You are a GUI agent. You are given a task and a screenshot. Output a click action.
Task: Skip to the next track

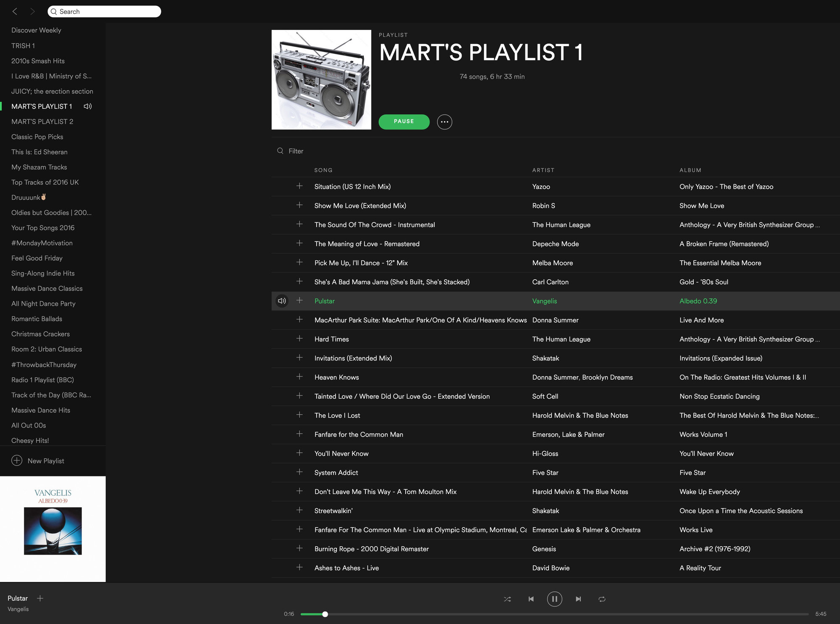click(x=578, y=599)
